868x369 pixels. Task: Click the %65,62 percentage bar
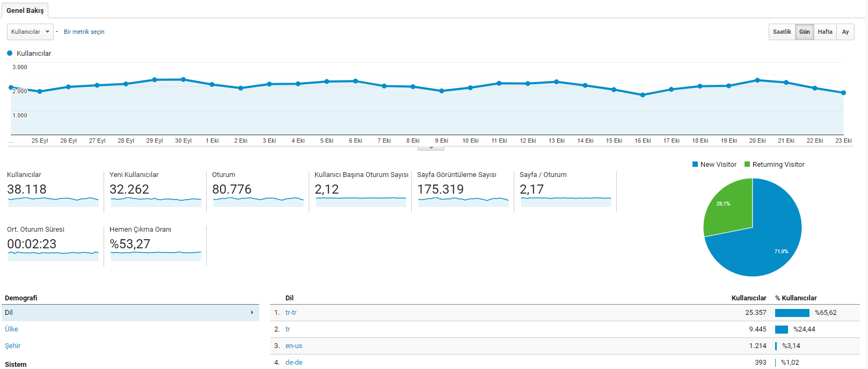[x=792, y=313]
